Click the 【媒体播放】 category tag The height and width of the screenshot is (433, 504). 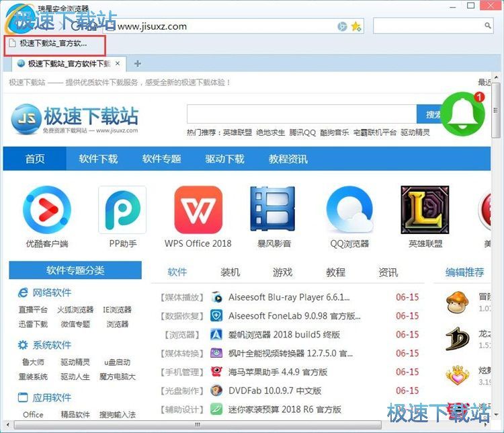(x=182, y=297)
